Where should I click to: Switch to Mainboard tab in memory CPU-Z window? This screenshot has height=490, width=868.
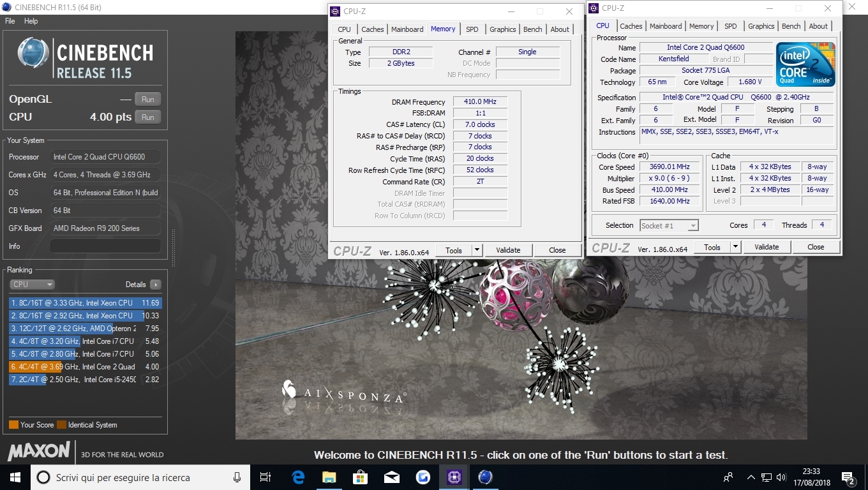[407, 29]
